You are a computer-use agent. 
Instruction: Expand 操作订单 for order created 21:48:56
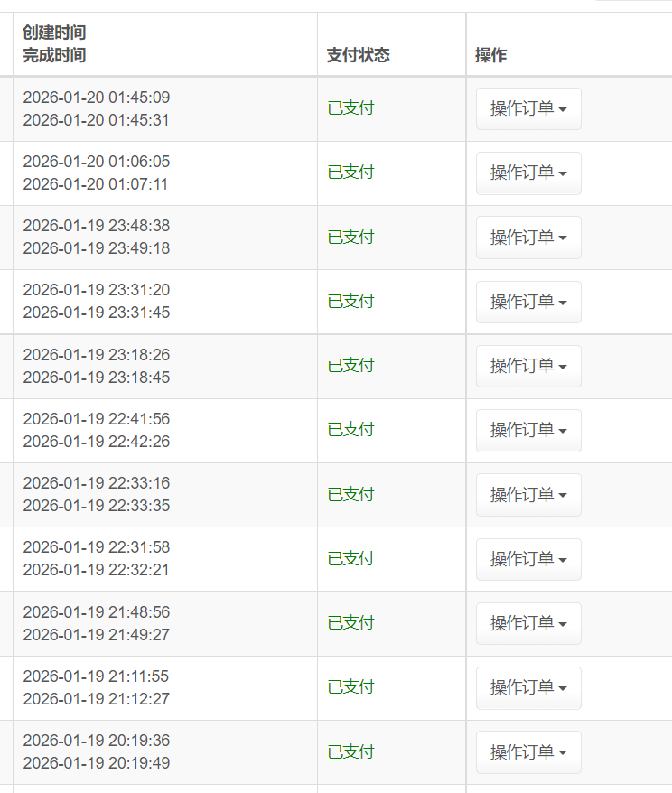tap(528, 623)
